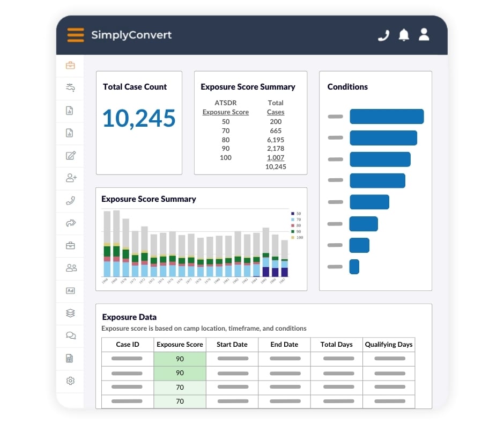504x423 pixels.
Task: Click legend swatch for score 70
Action: 293,220
